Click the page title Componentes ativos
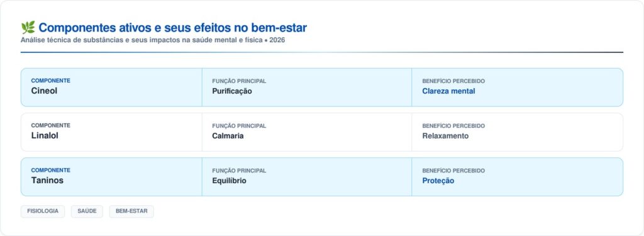Viewport: 644px width, 236px height. (172, 28)
